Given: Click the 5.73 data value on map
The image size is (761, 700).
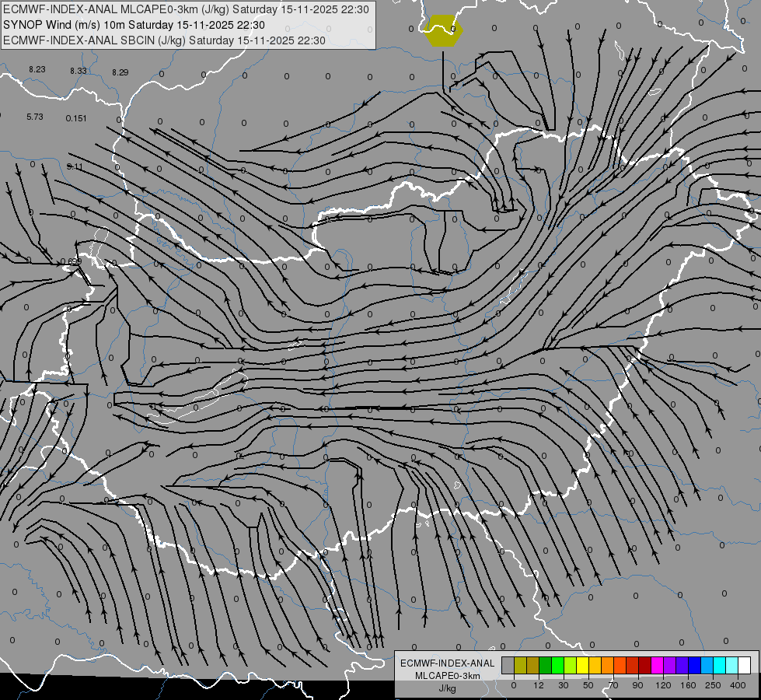Looking at the screenshot, I should tap(35, 117).
